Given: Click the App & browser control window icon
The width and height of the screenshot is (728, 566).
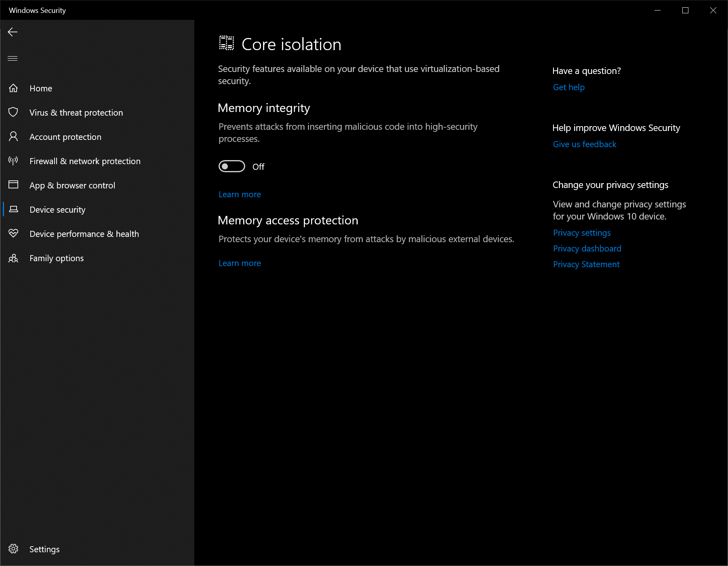Looking at the screenshot, I should (x=13, y=185).
